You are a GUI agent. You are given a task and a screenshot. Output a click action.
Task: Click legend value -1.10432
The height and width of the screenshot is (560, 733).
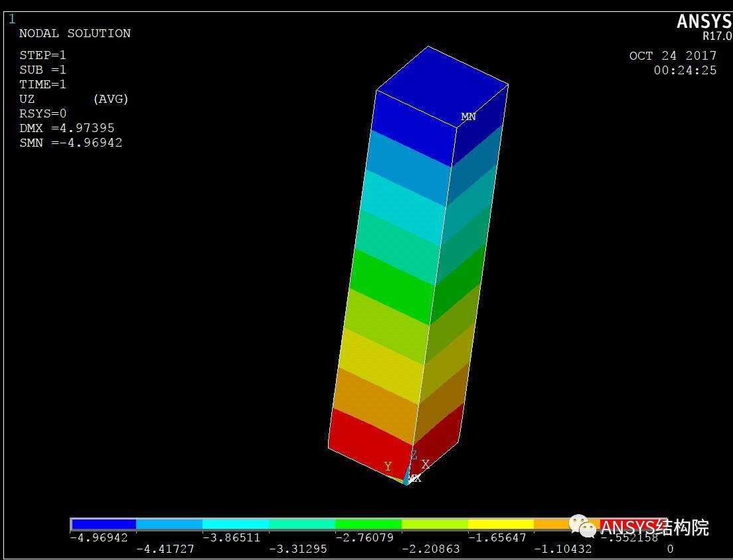tap(563, 549)
